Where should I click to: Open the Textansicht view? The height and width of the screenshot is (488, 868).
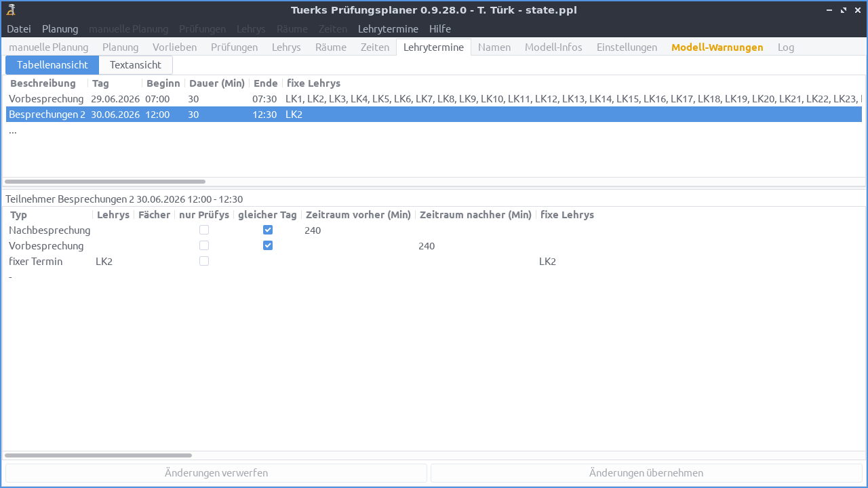point(135,64)
